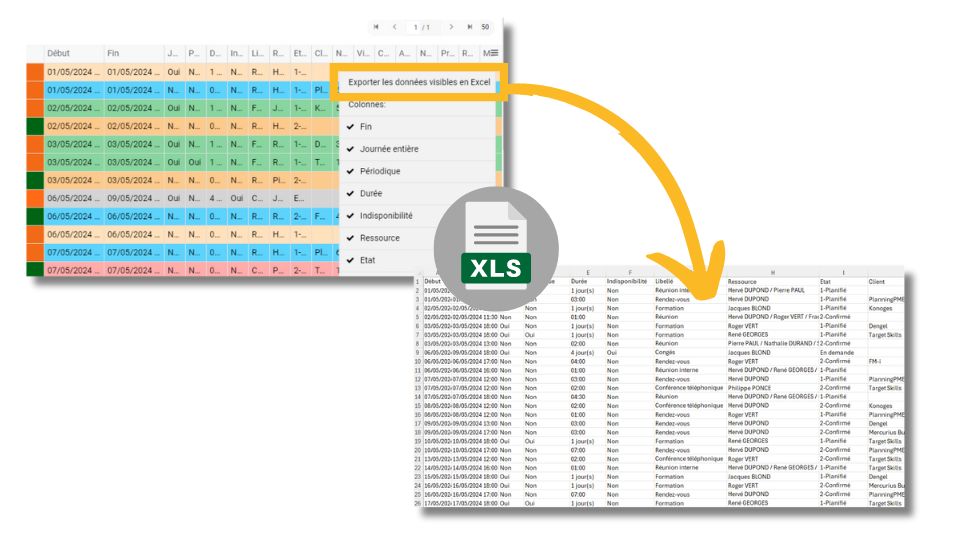Click the K... client cell in the grid
Screen dimensions: 960x540
320,108
